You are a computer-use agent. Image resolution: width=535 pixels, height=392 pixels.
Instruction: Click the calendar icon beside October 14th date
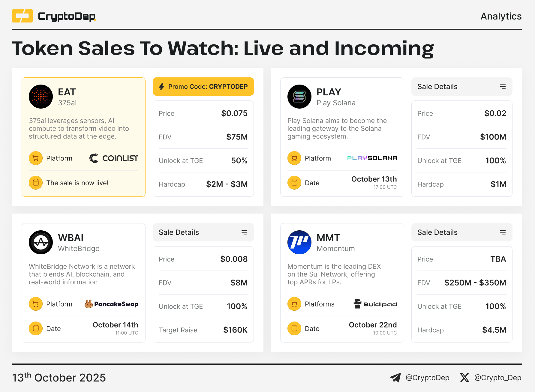point(36,328)
